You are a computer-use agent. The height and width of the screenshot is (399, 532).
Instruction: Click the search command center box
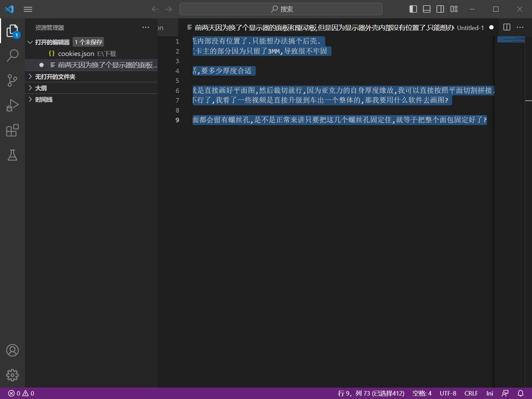tap(281, 9)
